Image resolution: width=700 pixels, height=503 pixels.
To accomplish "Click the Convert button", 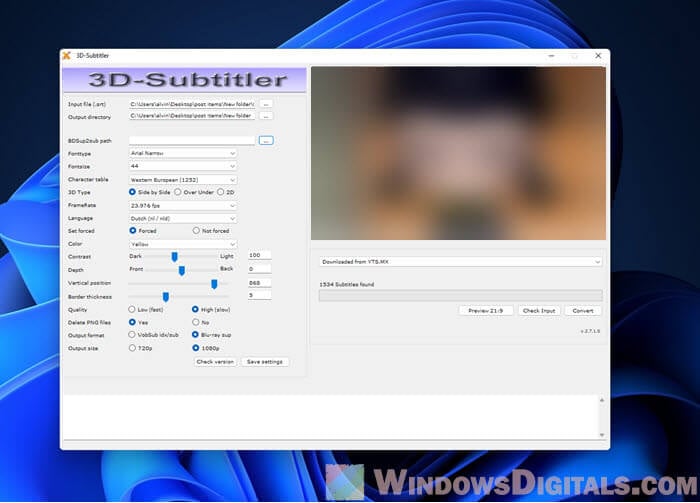I will click(x=583, y=310).
